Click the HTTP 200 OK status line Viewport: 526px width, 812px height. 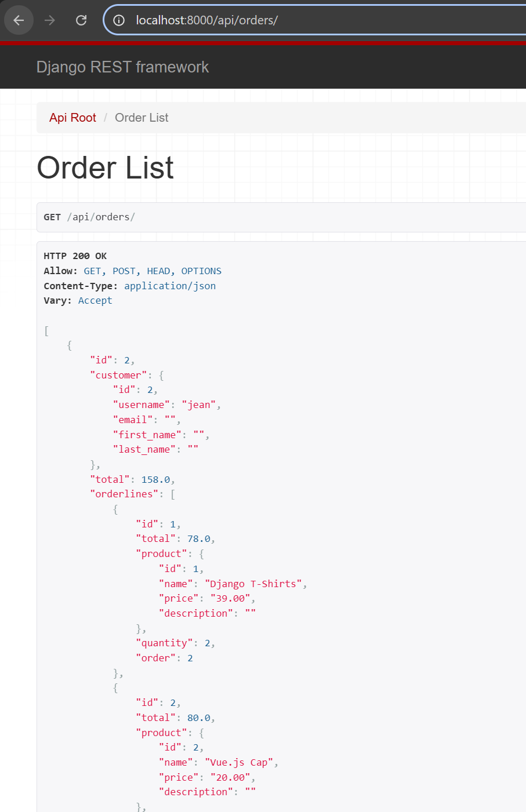(x=75, y=256)
